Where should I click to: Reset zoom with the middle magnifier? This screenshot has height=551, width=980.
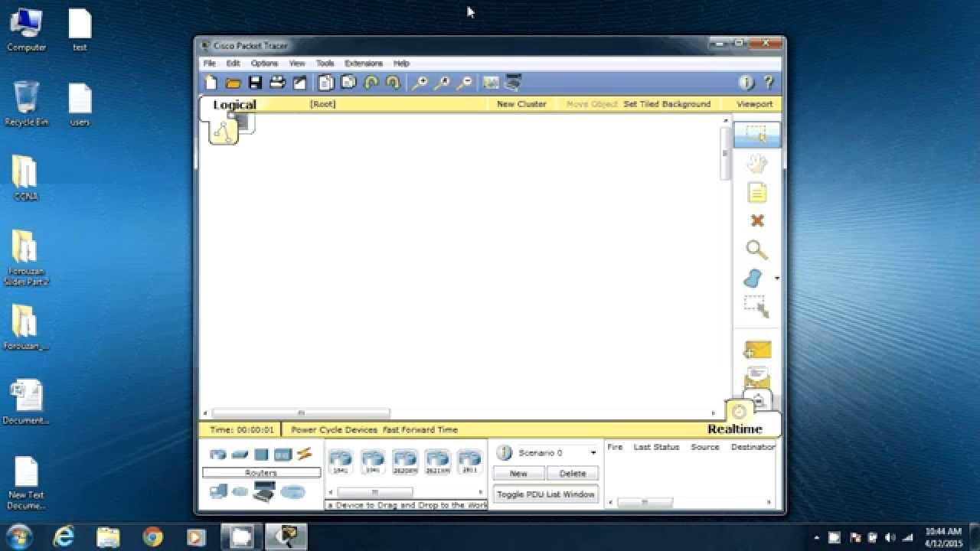(x=442, y=83)
